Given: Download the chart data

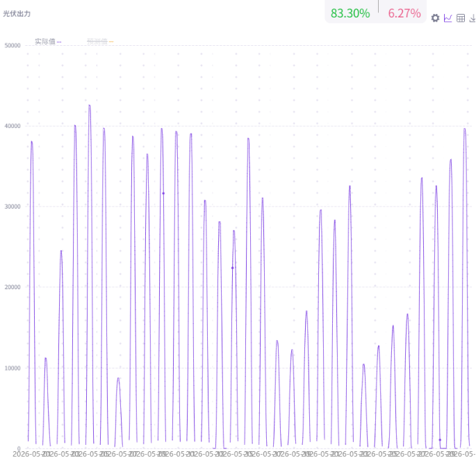Looking at the screenshot, I should coord(473,18).
